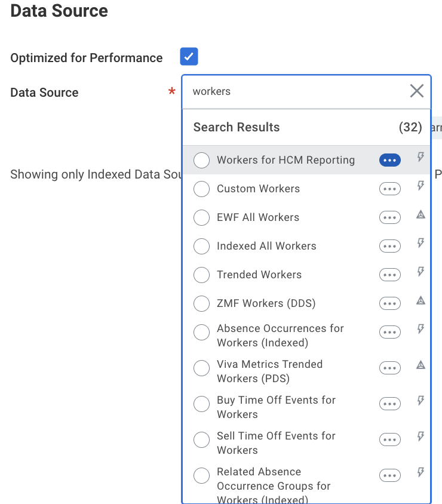The width and height of the screenshot is (442, 504).
Task: Expand related actions for Indexed All Workers
Action: pos(389,246)
